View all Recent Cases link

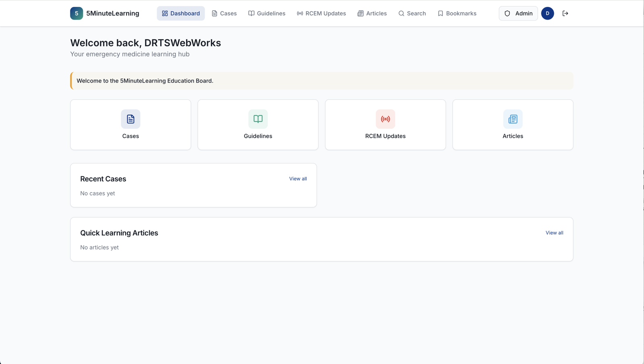tap(298, 179)
